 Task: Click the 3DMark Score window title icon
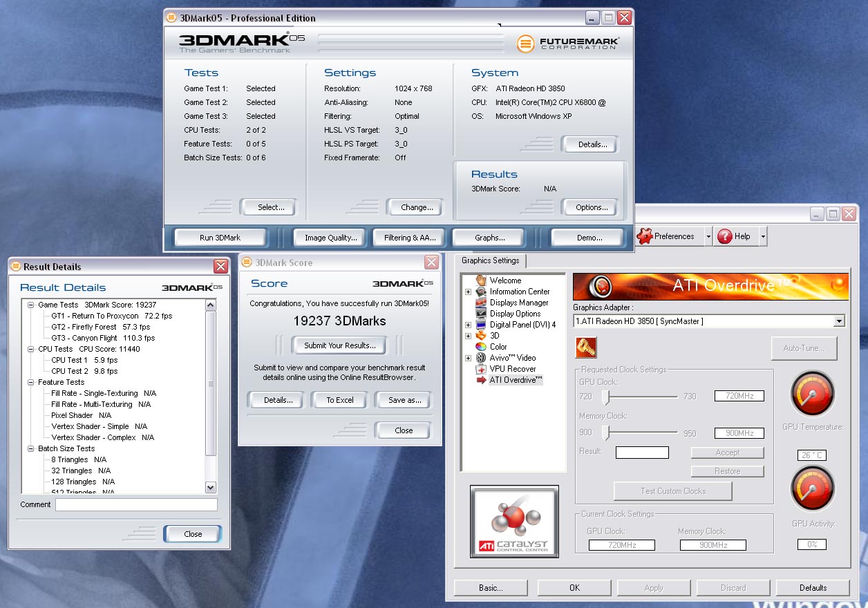[x=247, y=263]
